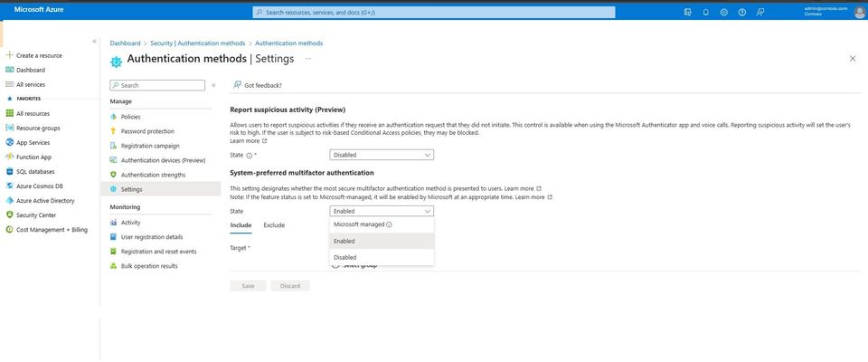Collapse the left portal sidebar
Viewport: 868px width, 362px height.
(x=94, y=42)
